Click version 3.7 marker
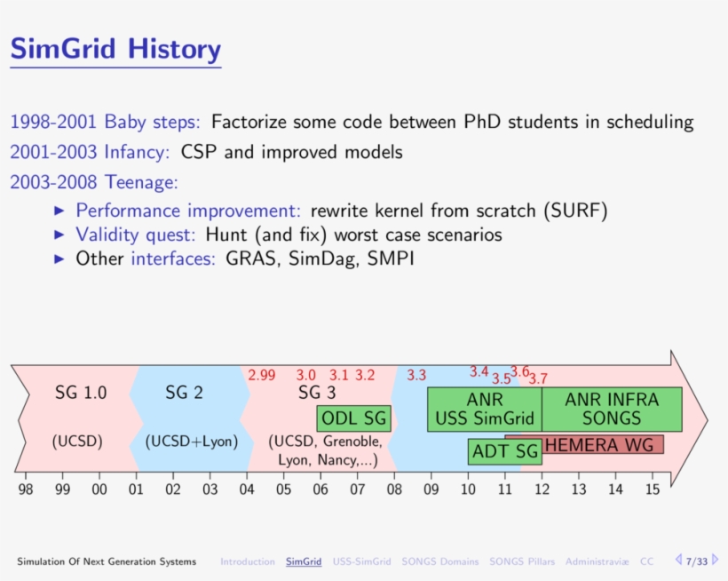 [538, 378]
